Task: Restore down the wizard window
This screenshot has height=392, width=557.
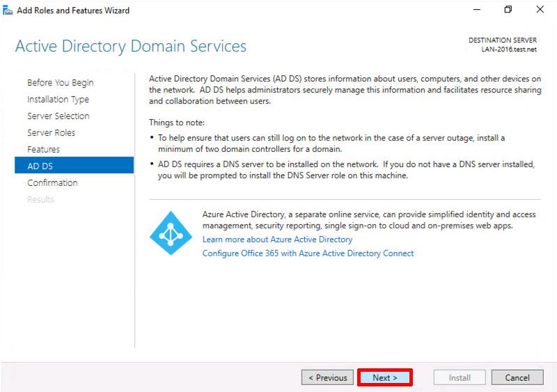Action: [x=508, y=10]
